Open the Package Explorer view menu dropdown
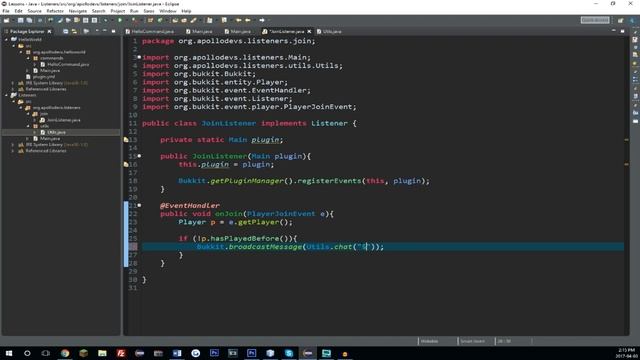Image resolution: width=640 pixels, height=360 pixels. pyautogui.click(x=97, y=31)
